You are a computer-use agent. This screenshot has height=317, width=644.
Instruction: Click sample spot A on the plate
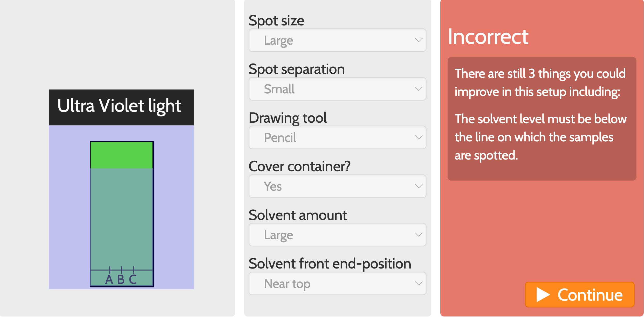109,270
